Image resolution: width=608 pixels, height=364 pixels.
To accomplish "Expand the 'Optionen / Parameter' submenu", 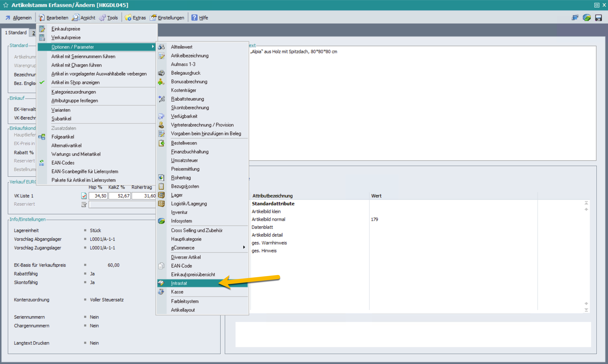I will tap(72, 47).
